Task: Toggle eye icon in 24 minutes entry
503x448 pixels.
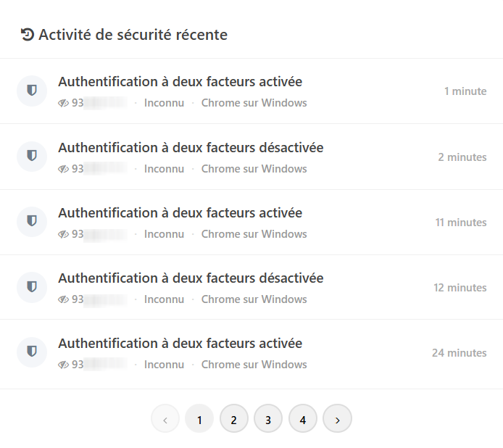Action: pyautogui.click(x=63, y=365)
